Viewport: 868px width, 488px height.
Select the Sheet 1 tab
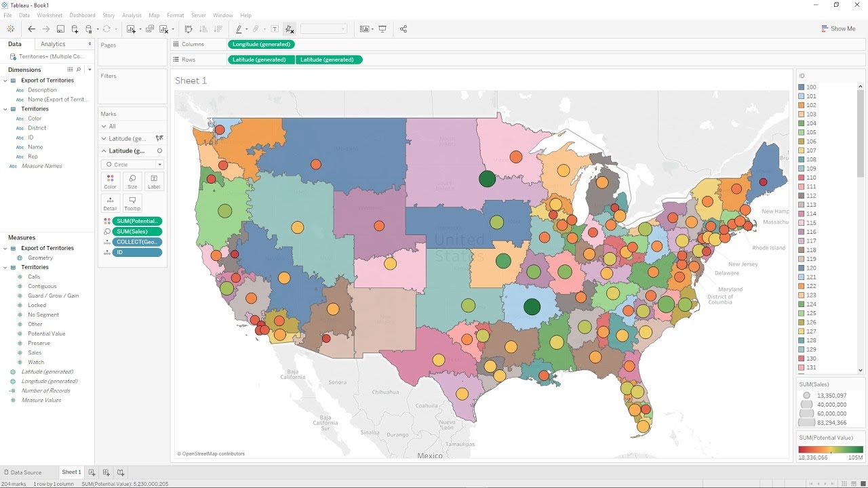click(71, 472)
